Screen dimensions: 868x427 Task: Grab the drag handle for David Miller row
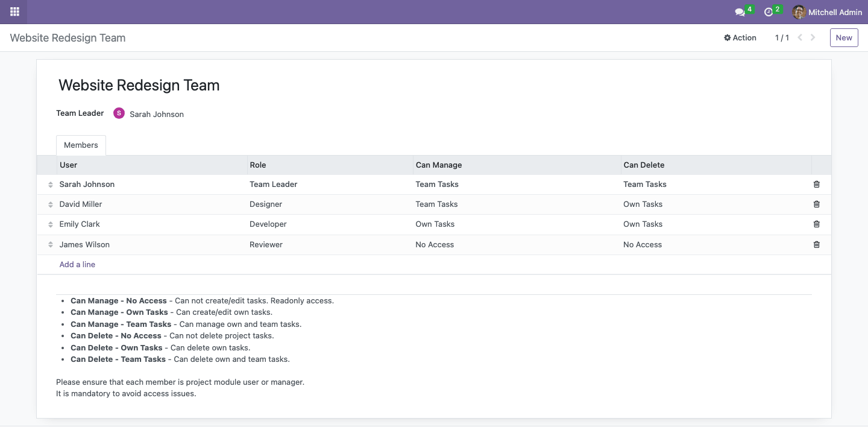[51, 204]
